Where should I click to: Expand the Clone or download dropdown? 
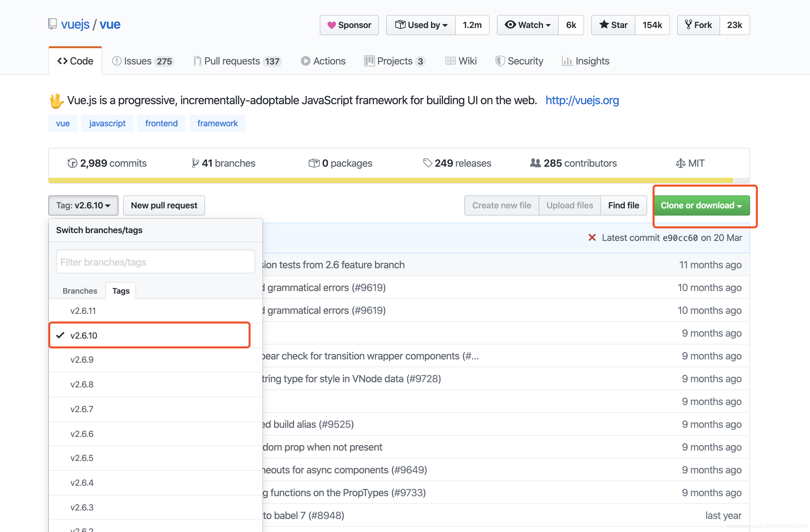[702, 205]
